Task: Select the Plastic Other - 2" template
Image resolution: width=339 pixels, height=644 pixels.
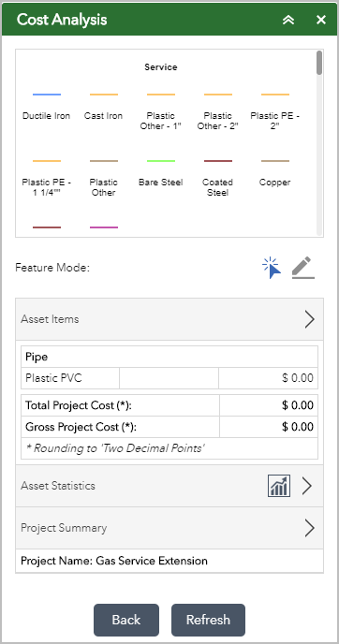Action: (x=218, y=110)
